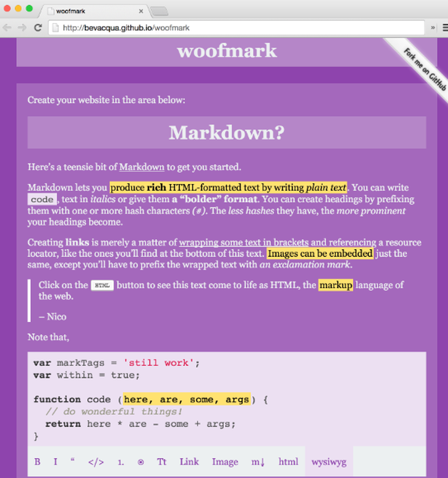Place cursor in the 'Markdown?' heading

point(227,133)
